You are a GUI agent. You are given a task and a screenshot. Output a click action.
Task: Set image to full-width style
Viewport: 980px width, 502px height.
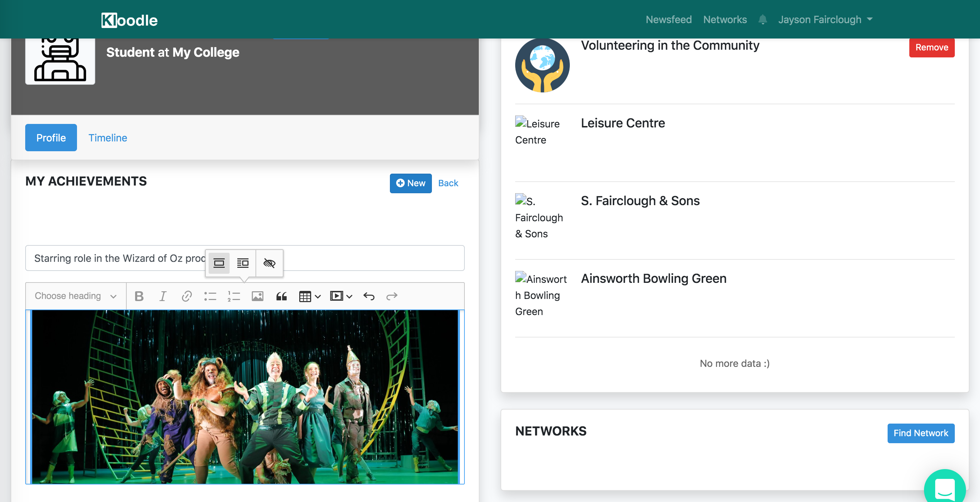click(219, 263)
